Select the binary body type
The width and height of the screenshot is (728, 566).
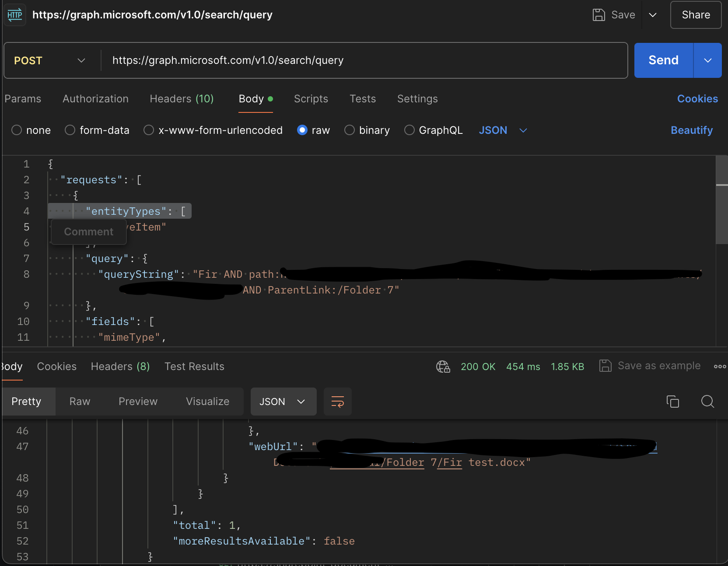[x=367, y=130]
